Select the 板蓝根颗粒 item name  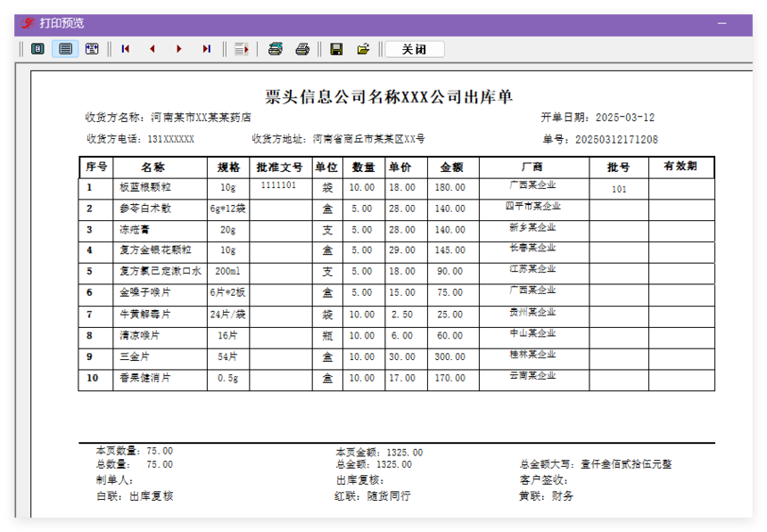point(145,187)
